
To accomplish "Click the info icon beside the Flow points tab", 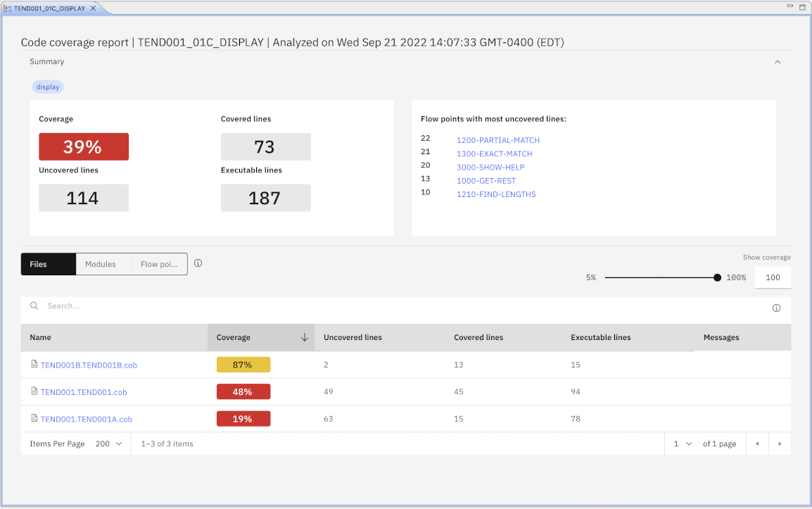I will pos(198,263).
